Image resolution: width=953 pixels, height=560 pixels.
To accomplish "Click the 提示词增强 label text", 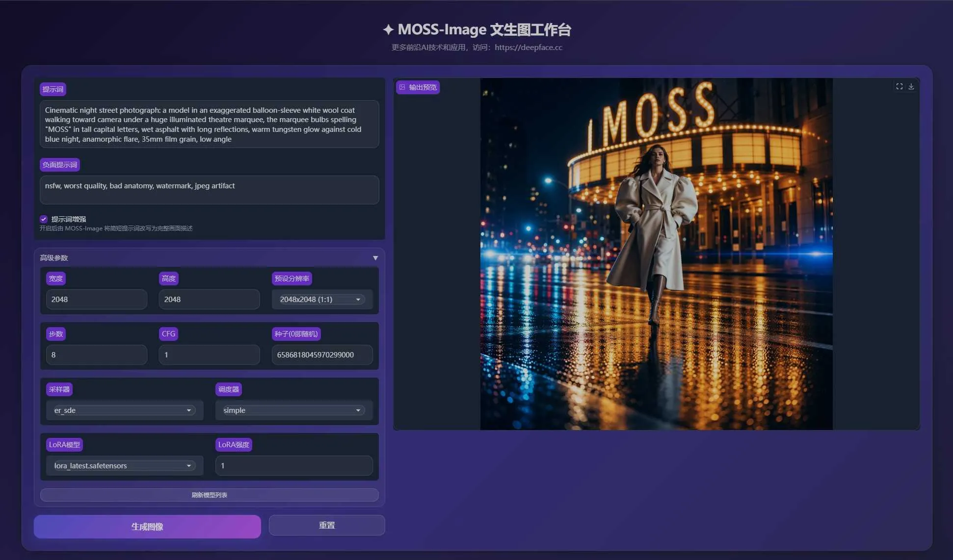I will (x=69, y=219).
